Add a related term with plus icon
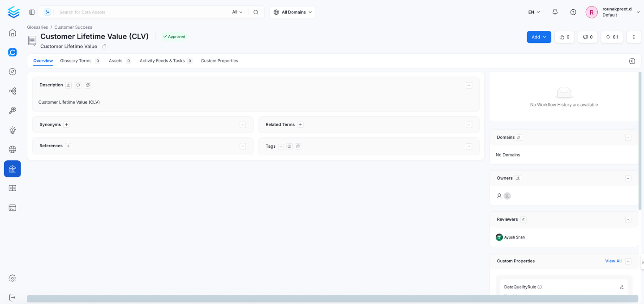Screen dimensions: 644x304 [300, 124]
